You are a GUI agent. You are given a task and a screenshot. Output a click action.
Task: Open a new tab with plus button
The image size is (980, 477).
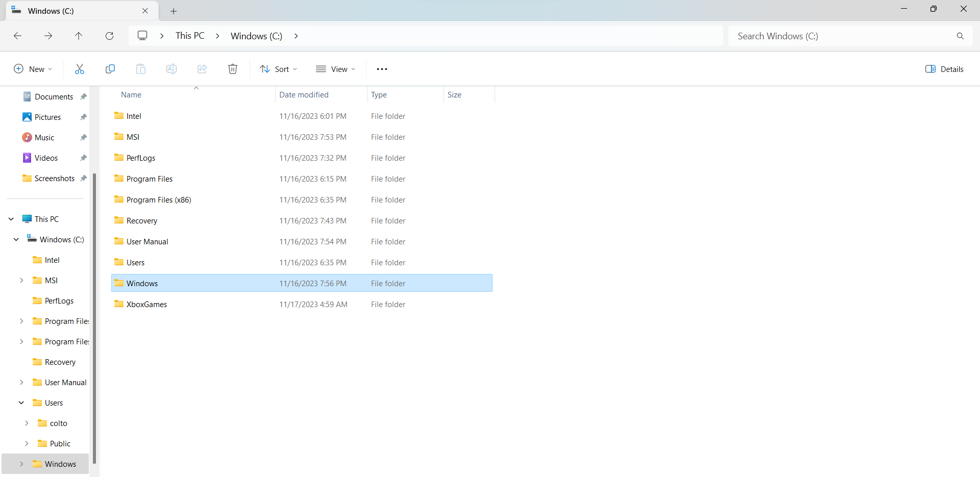coord(174,11)
